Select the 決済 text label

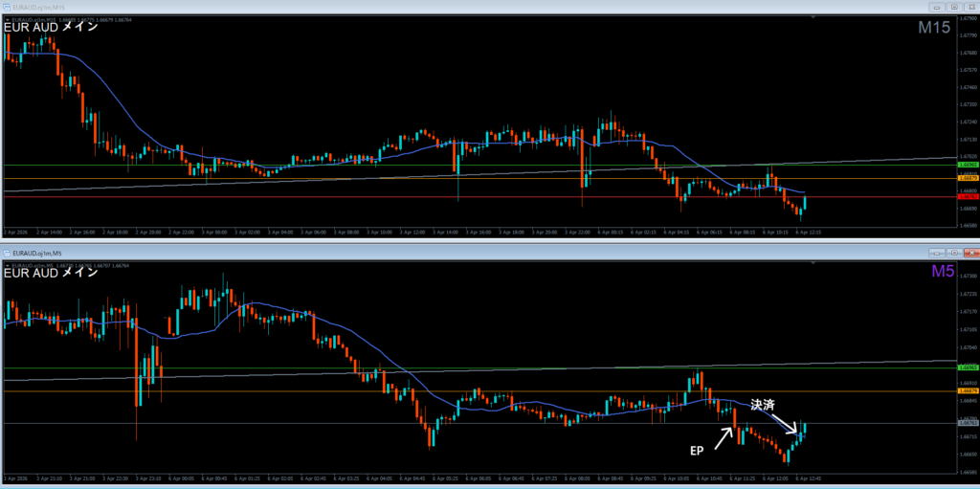[x=763, y=405]
